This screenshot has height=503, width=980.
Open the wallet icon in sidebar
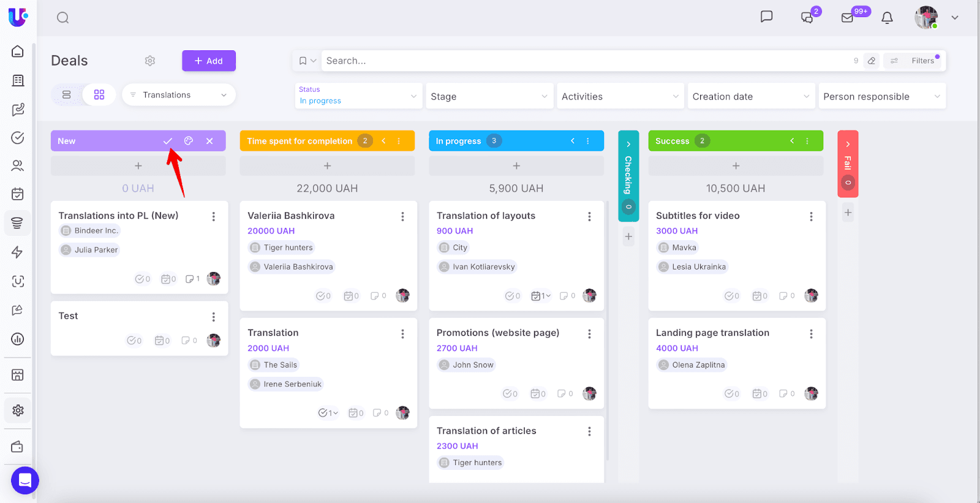tap(18, 447)
